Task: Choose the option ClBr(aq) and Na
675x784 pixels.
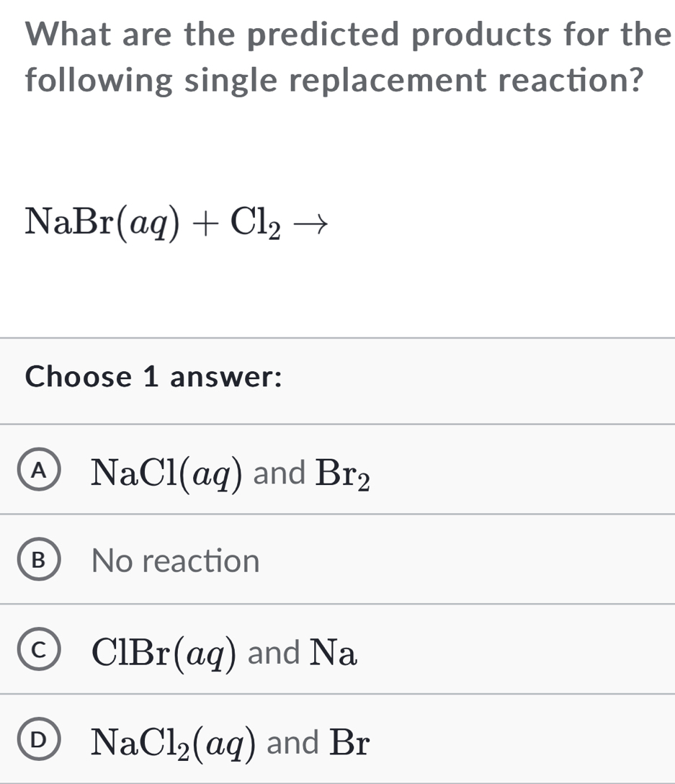Action: coord(223,653)
